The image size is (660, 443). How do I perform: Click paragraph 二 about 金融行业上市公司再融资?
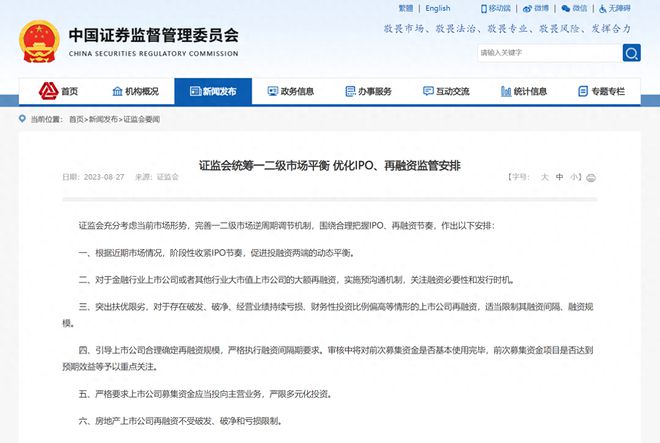(x=297, y=280)
